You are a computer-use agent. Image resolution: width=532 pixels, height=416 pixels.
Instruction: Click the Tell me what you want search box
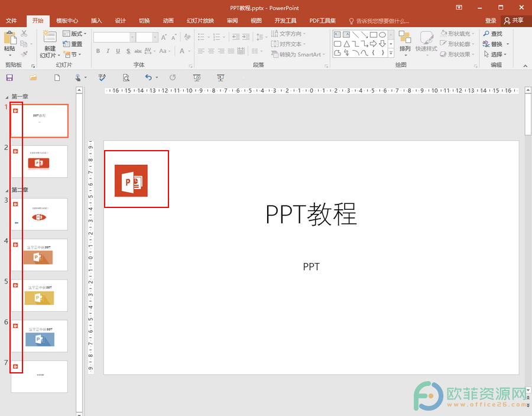pyautogui.click(x=379, y=21)
